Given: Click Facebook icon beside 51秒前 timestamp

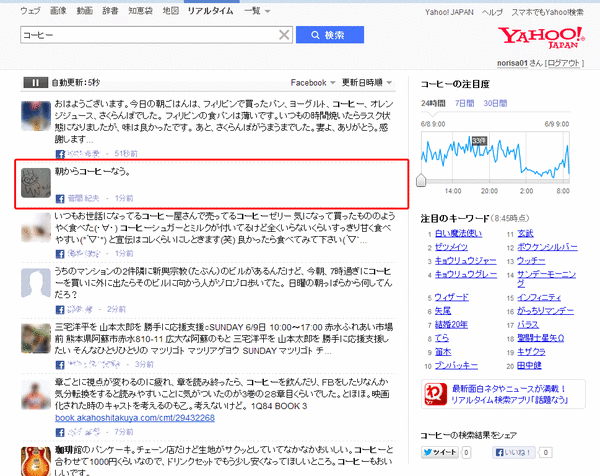Looking at the screenshot, I should 60,154.
